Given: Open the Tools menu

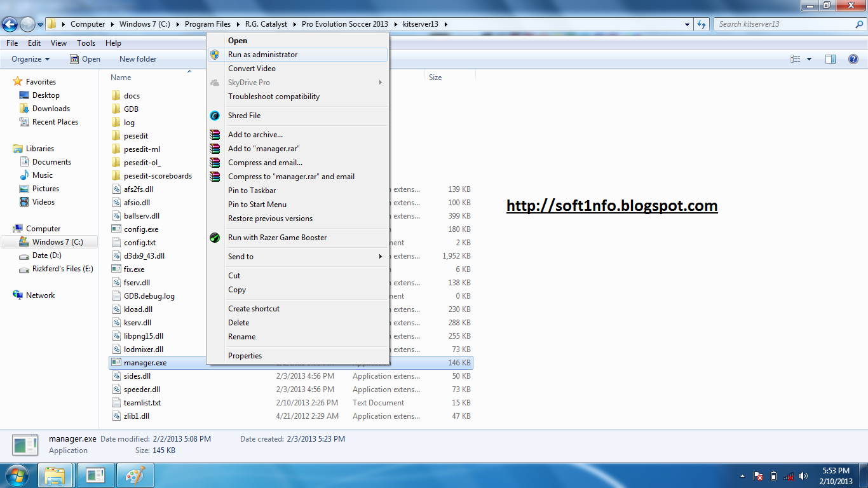Looking at the screenshot, I should 86,43.
